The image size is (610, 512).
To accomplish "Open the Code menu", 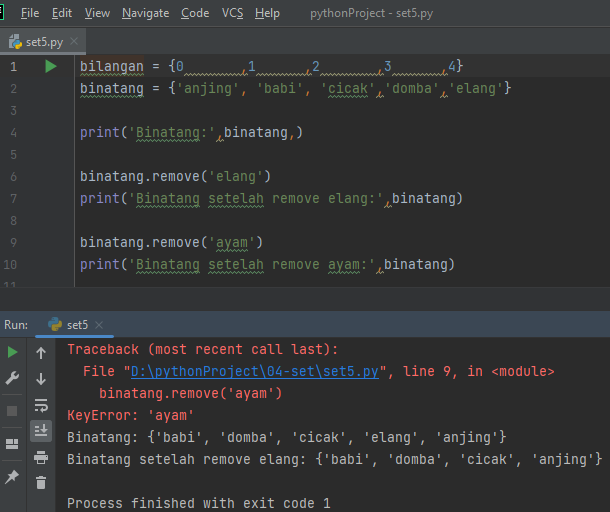I will click(x=195, y=13).
